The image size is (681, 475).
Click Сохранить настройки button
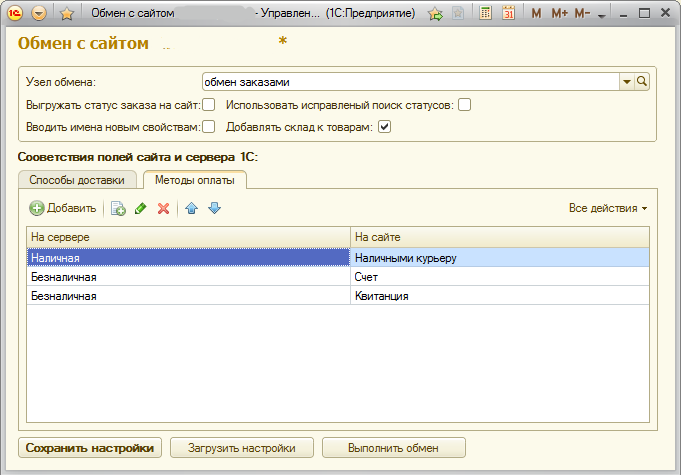point(90,448)
